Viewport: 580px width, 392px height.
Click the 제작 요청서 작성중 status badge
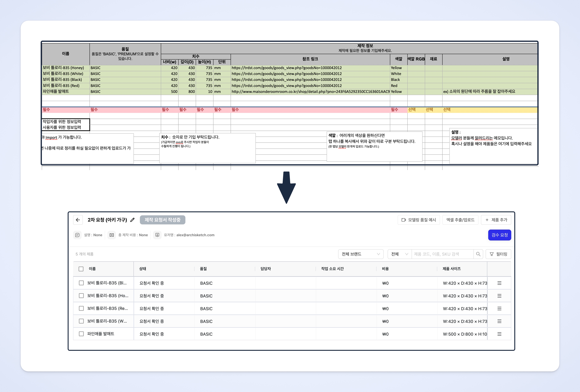coord(162,220)
